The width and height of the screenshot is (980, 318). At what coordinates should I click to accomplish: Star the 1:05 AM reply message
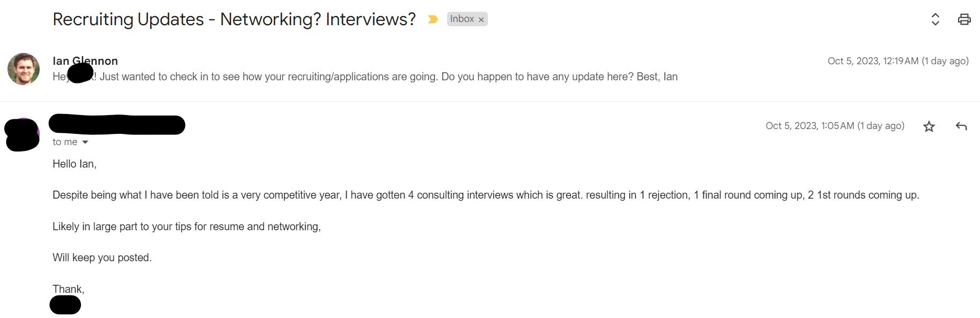929,126
